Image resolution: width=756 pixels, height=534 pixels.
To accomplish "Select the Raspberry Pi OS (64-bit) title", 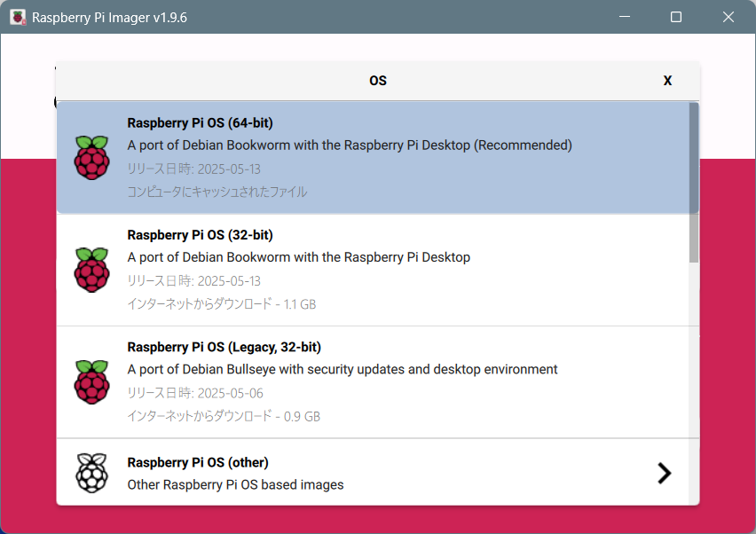I will (200, 123).
